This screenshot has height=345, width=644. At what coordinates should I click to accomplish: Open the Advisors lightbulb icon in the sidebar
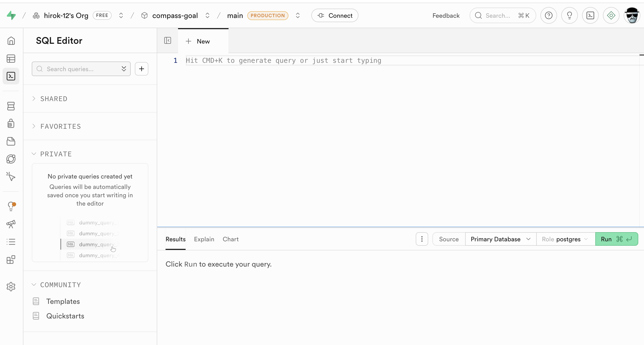(11, 206)
